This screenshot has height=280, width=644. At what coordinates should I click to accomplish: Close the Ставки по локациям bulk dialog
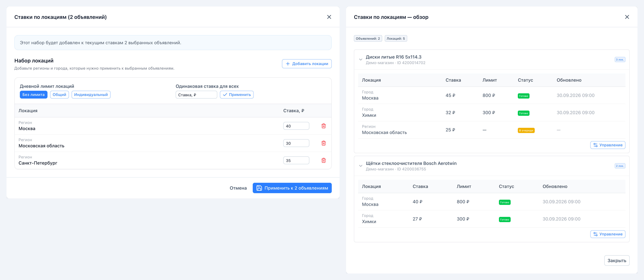tap(329, 17)
